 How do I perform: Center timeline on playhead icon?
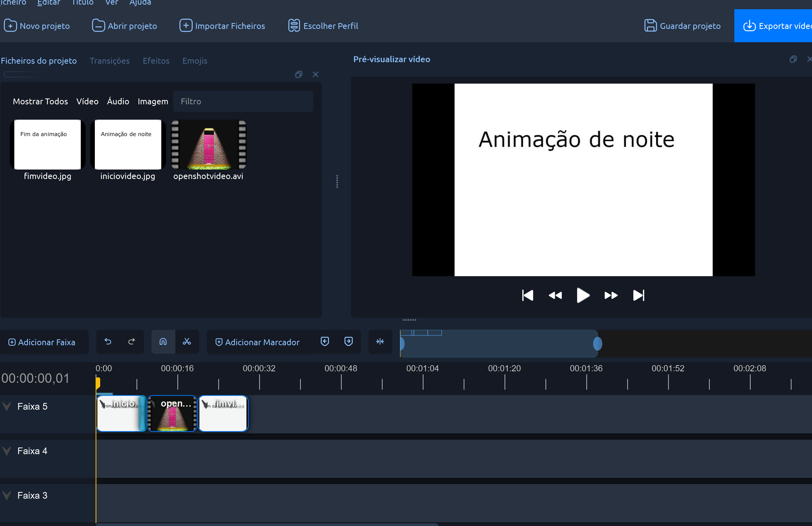[380, 341]
